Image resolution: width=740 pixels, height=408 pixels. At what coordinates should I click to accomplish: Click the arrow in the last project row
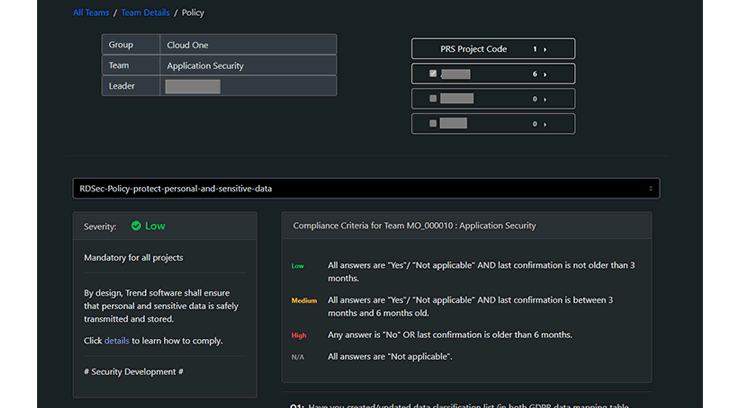coord(547,124)
